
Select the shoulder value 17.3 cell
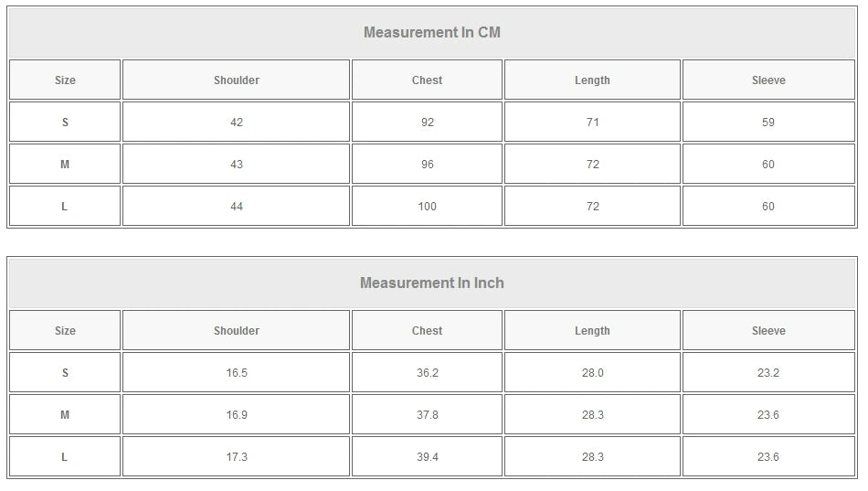click(x=237, y=457)
